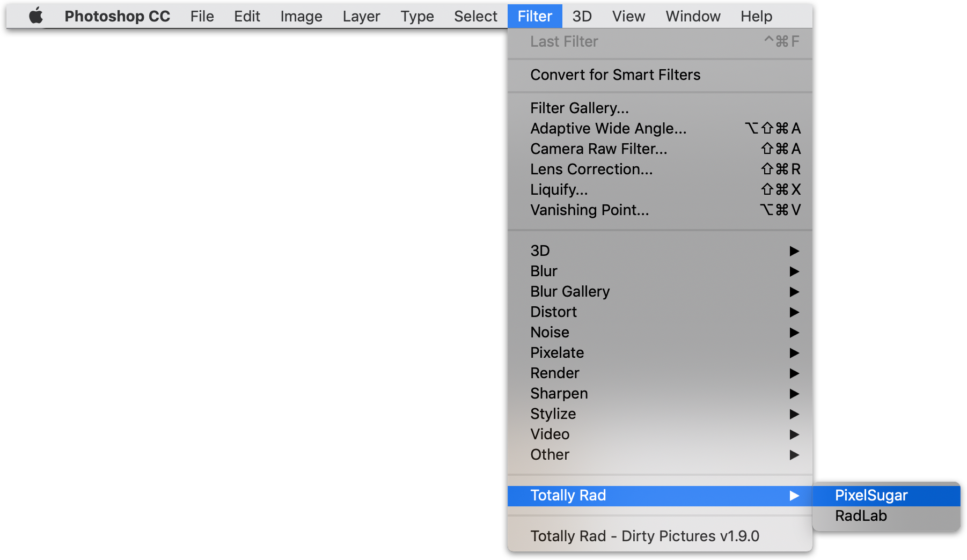Viewport: 967px width, 560px height.
Task: Launch Adaptive Wide Angle filter
Action: pyautogui.click(x=660, y=128)
